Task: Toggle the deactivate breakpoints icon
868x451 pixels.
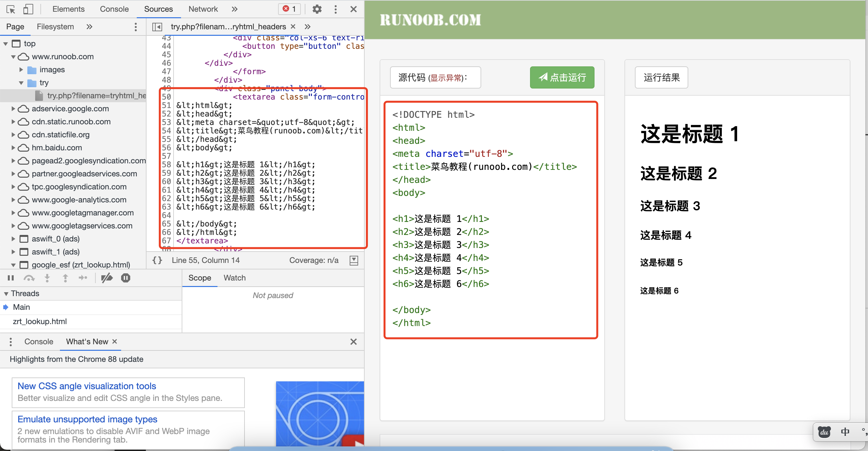Action: (x=107, y=278)
